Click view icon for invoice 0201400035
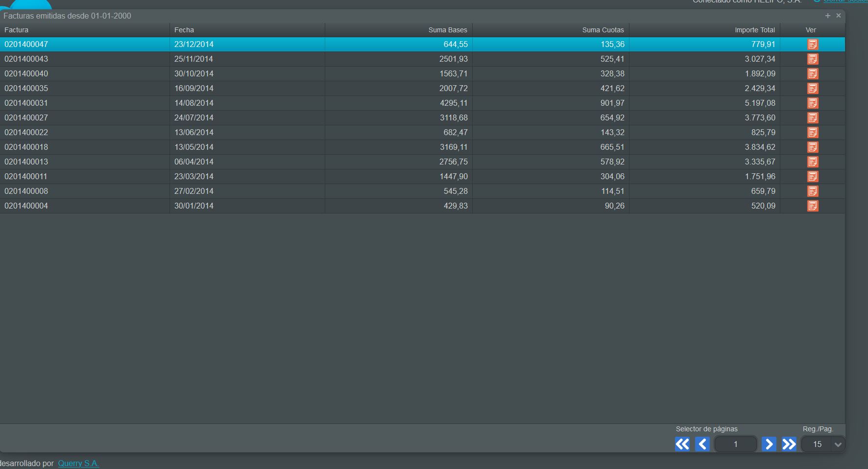 pyautogui.click(x=812, y=89)
